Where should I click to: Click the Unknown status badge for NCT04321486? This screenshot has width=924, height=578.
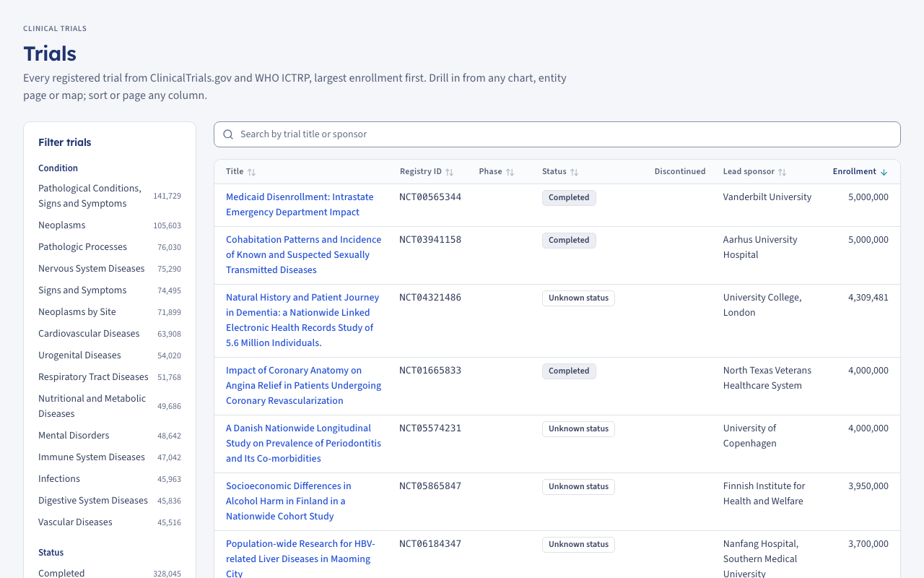[578, 298]
